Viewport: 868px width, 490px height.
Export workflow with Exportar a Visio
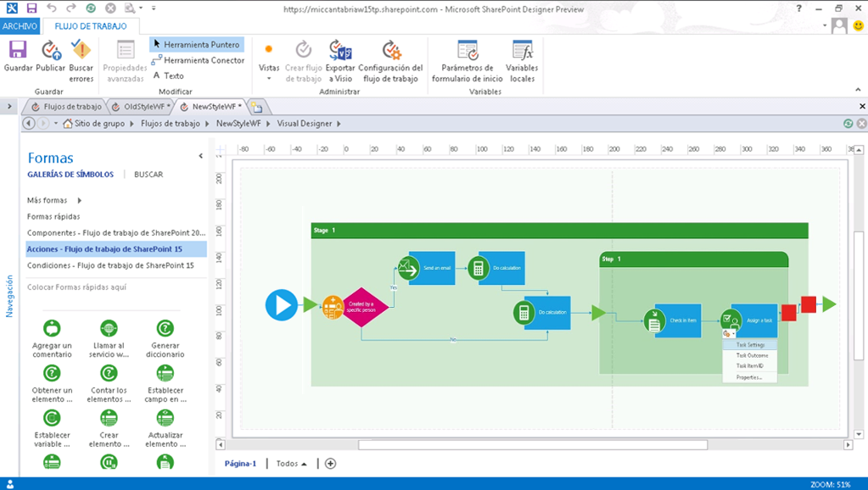click(340, 61)
